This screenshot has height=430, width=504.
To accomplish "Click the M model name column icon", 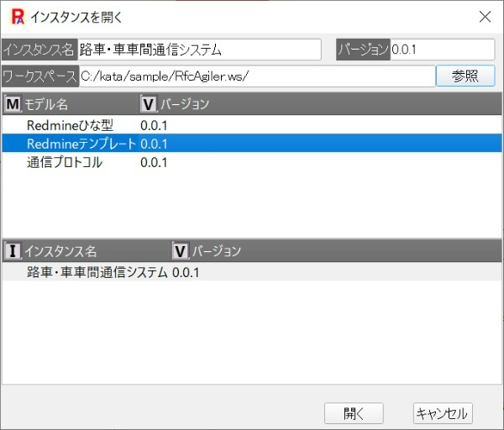I will click(13, 104).
